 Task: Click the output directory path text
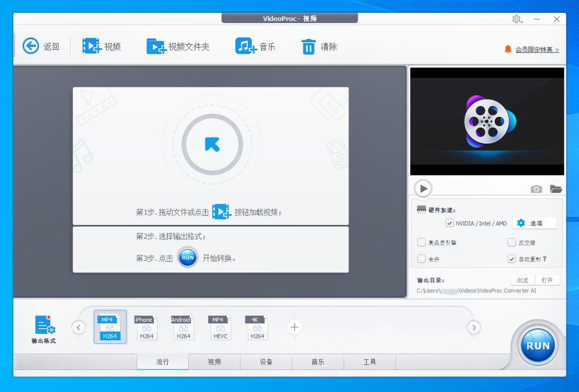(477, 291)
